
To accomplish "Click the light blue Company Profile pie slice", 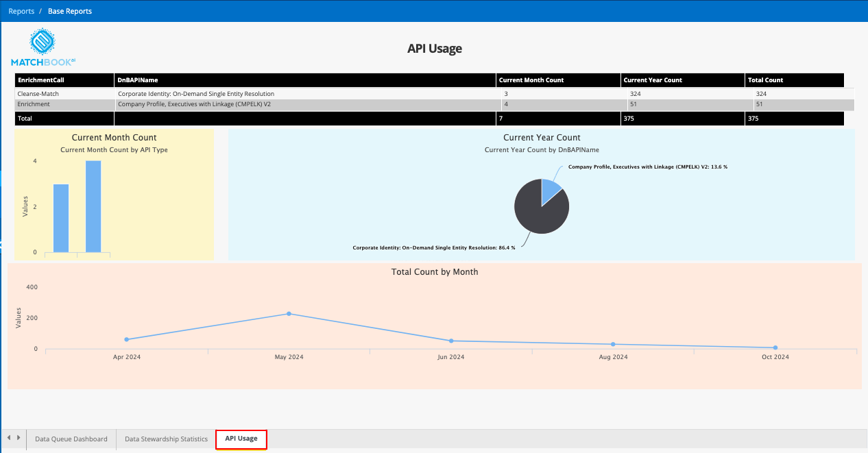I will click(551, 191).
